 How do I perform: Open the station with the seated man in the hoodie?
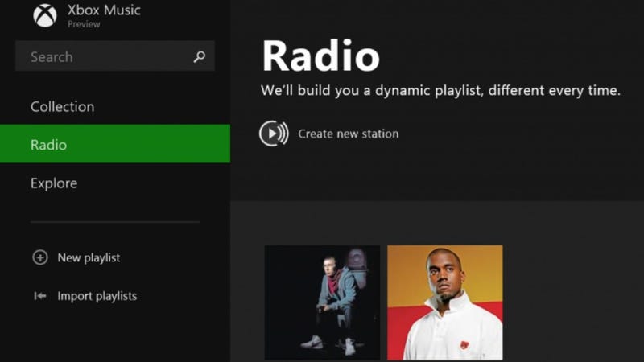pos(322,302)
